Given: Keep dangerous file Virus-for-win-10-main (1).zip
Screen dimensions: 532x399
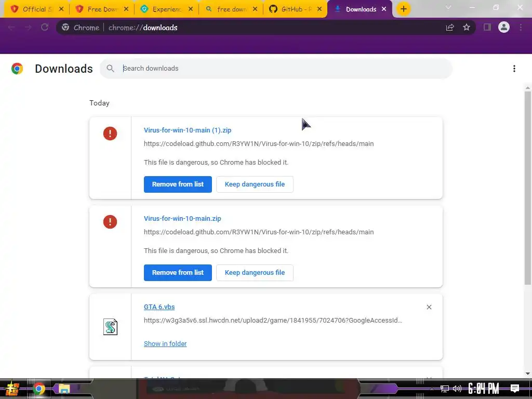Looking at the screenshot, I should point(255,184).
